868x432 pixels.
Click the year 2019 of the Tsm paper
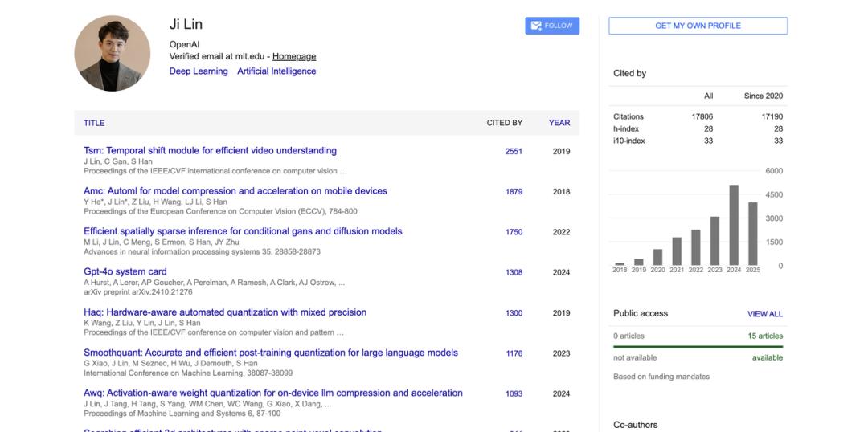point(561,151)
